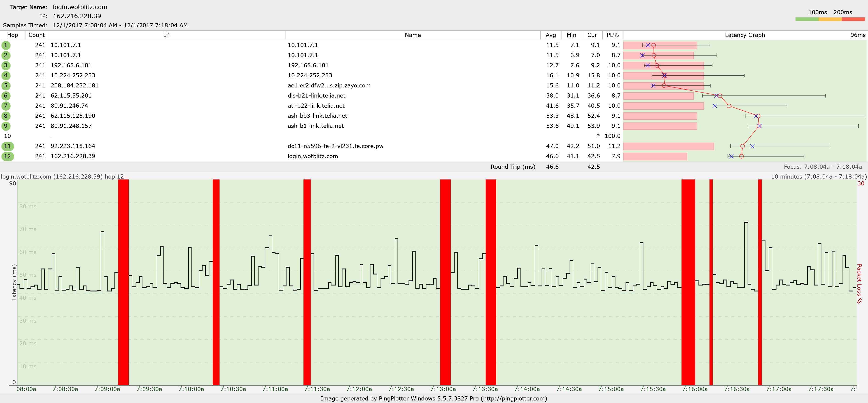The height and width of the screenshot is (403, 868).
Task: Select the hop 8 green circle
Action: tap(6, 116)
